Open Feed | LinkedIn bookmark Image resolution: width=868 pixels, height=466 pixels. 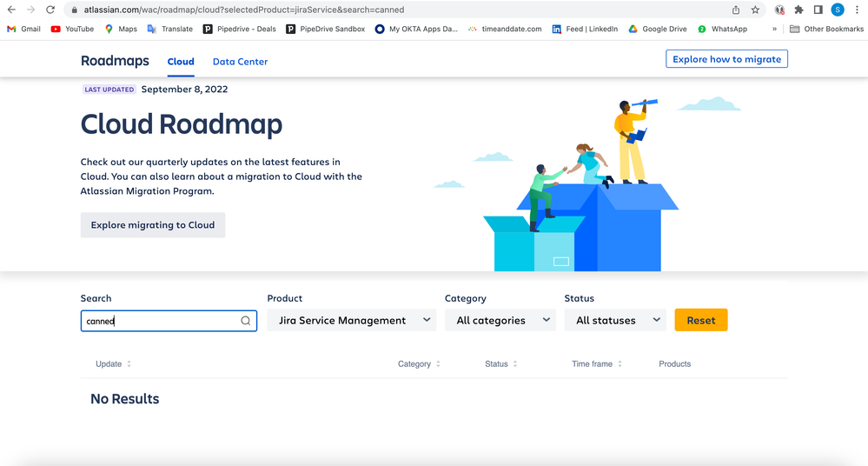coord(585,29)
